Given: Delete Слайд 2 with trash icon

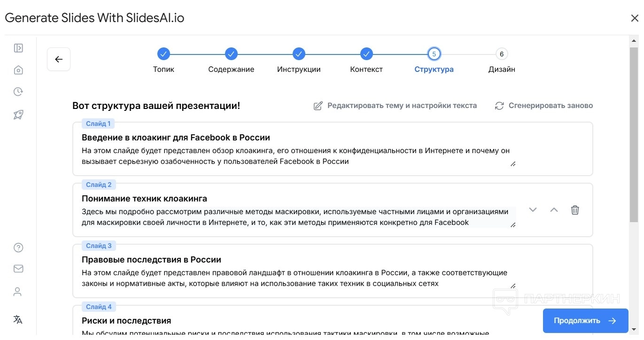Looking at the screenshot, I should 575,210.
